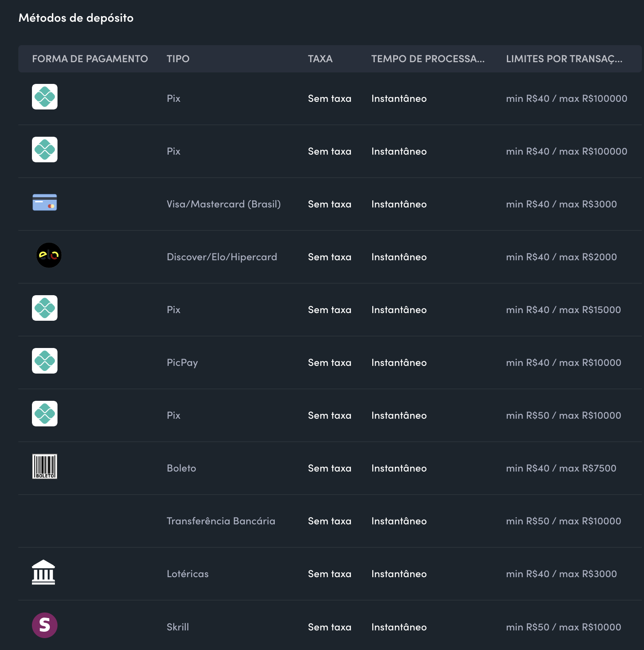Select the TAXA column header

click(x=320, y=59)
